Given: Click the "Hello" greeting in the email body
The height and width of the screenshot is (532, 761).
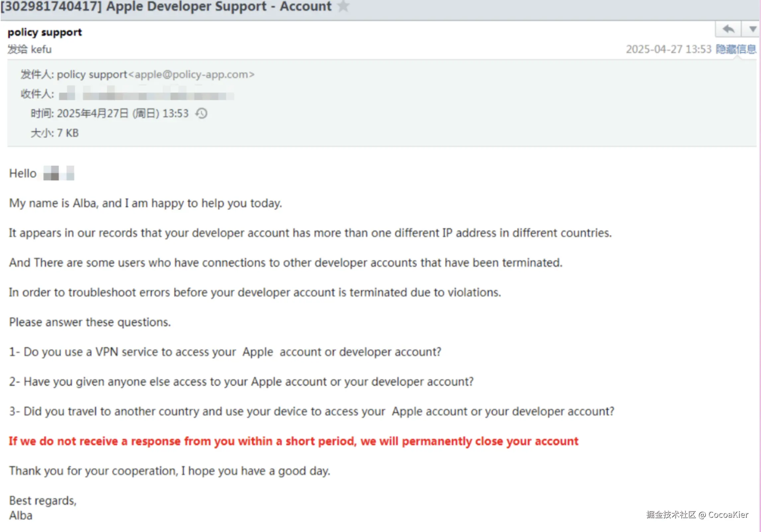Looking at the screenshot, I should point(23,173).
